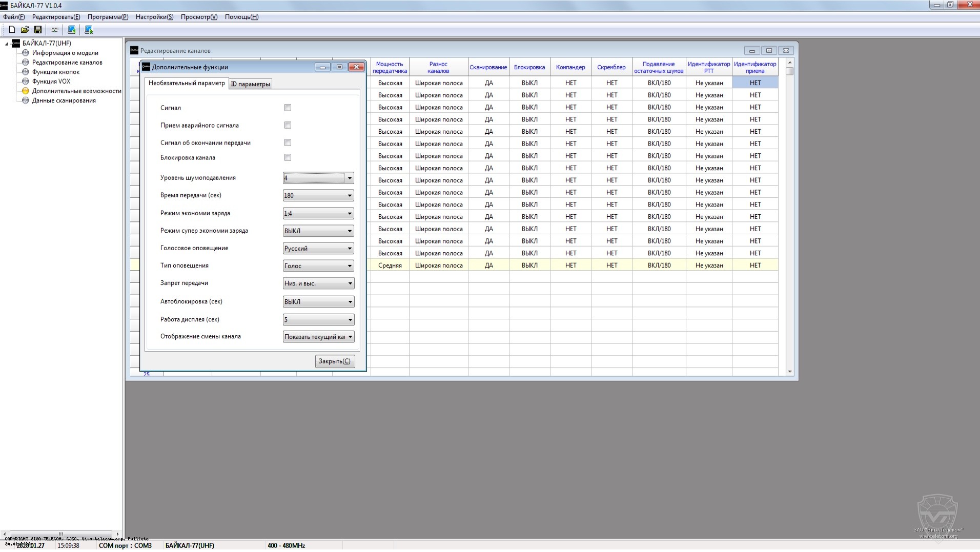The image size is (980, 552).
Task: Click the read-from-radio icon with left arrow
Action: tap(72, 30)
